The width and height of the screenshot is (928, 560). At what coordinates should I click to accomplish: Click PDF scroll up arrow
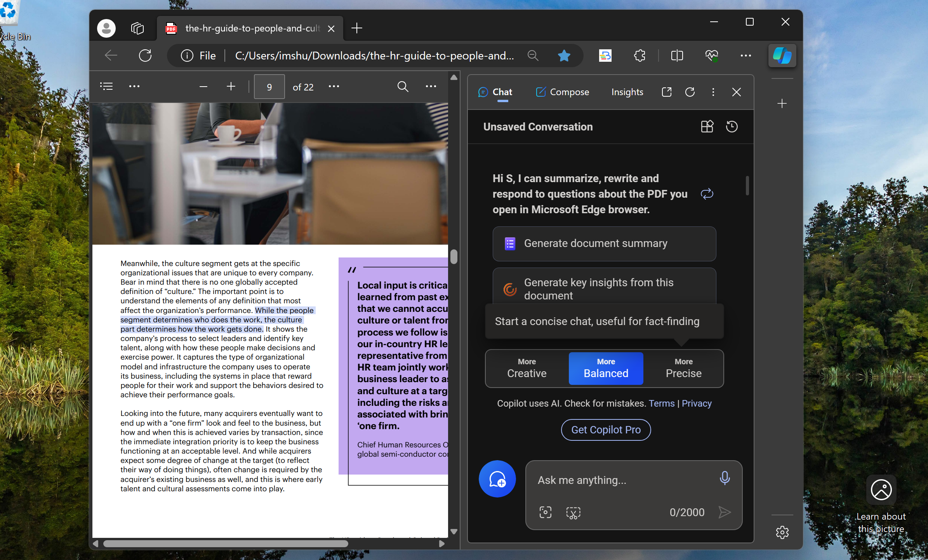454,78
